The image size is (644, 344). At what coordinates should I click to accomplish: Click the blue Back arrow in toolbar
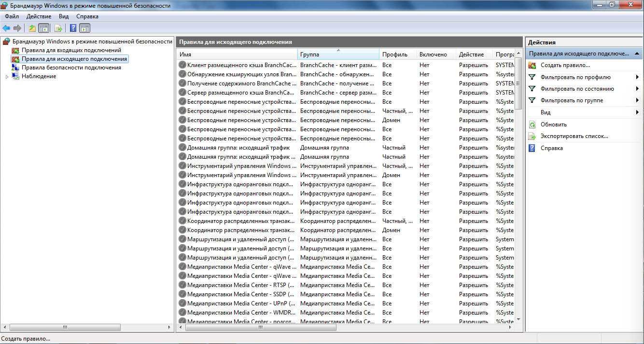6,28
